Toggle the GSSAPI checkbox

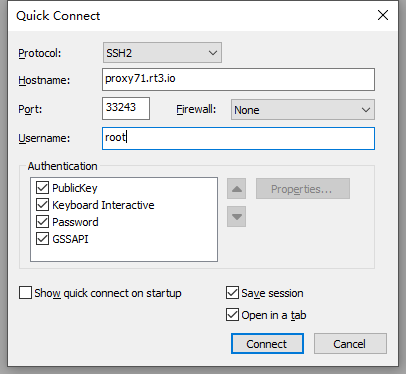click(x=42, y=239)
